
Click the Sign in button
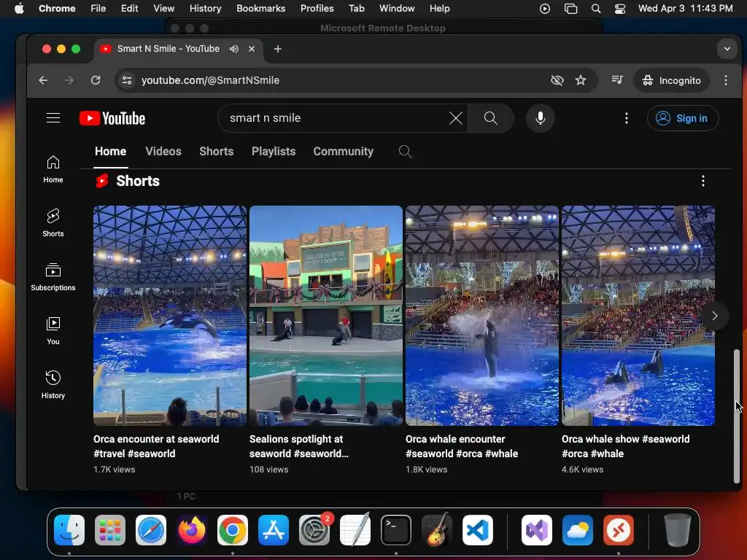pos(683,118)
